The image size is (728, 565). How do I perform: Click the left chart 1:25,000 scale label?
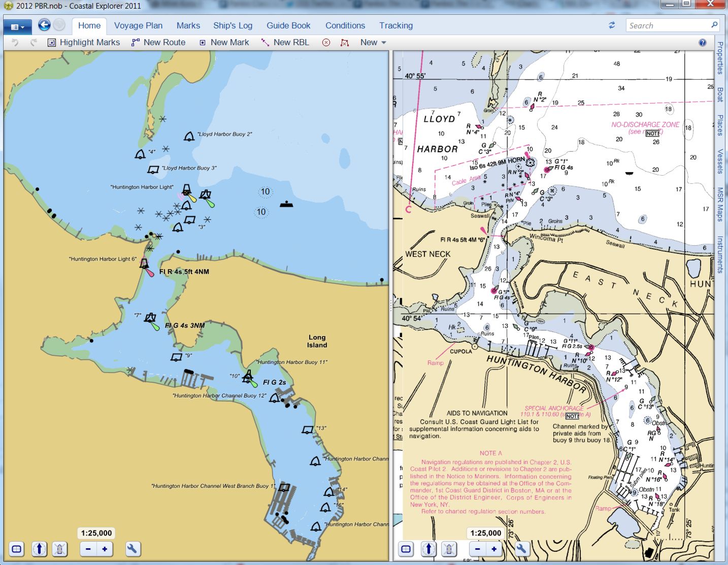[x=96, y=533]
